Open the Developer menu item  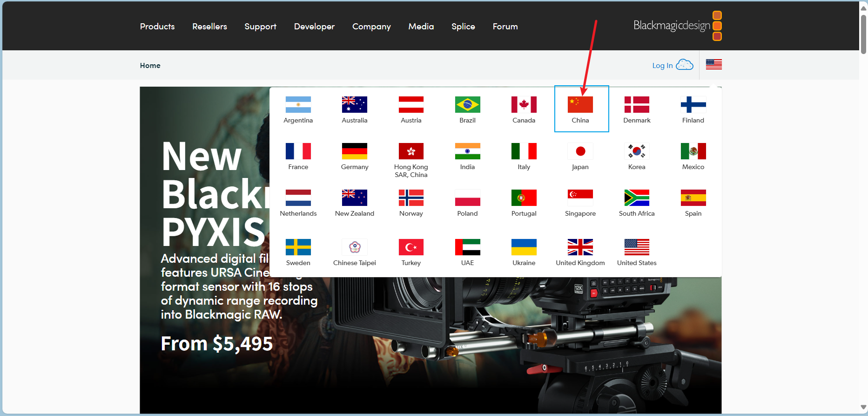pos(314,27)
